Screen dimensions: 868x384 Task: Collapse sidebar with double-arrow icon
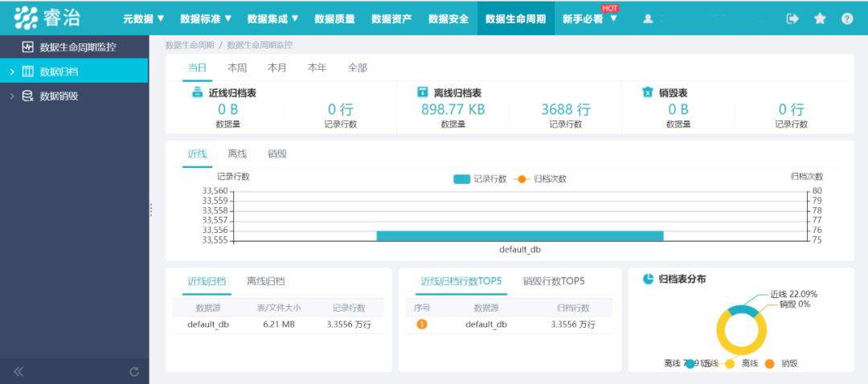point(18,371)
